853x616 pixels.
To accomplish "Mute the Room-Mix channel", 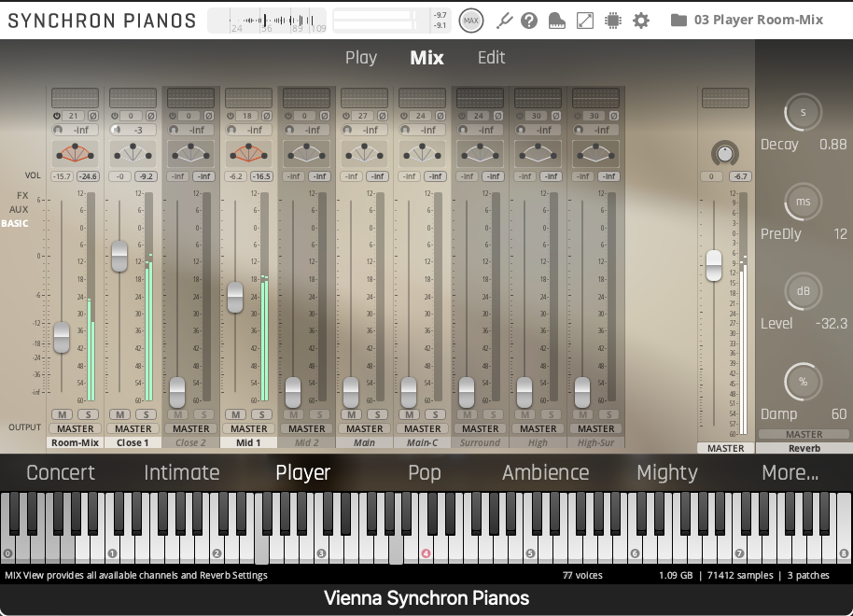I will 63,414.
